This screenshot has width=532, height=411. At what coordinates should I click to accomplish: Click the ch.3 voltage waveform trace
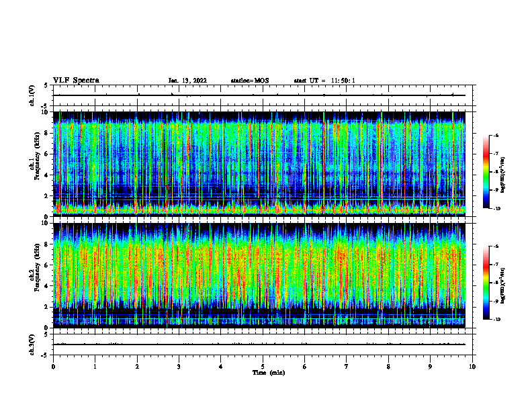[x=259, y=345]
